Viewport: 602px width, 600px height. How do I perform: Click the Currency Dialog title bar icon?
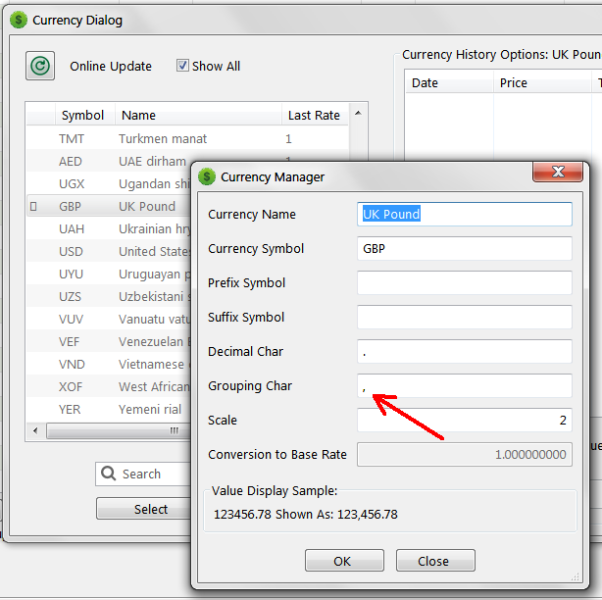18,20
